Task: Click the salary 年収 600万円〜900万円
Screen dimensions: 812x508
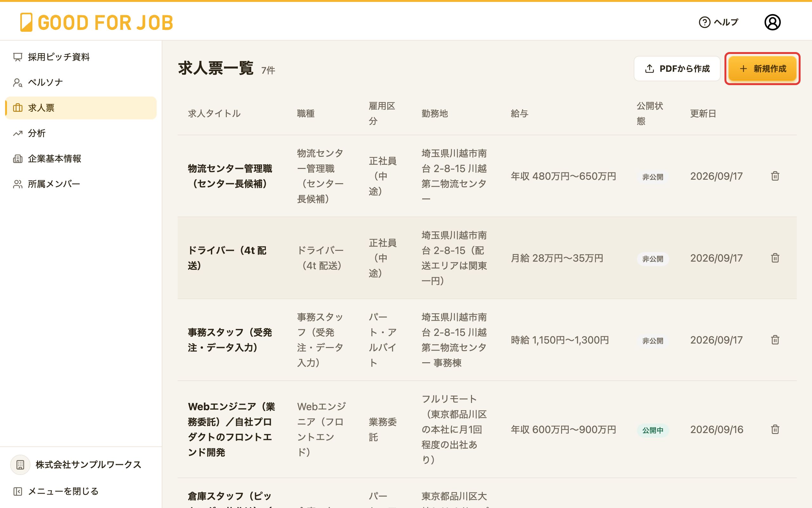Action: click(x=563, y=429)
